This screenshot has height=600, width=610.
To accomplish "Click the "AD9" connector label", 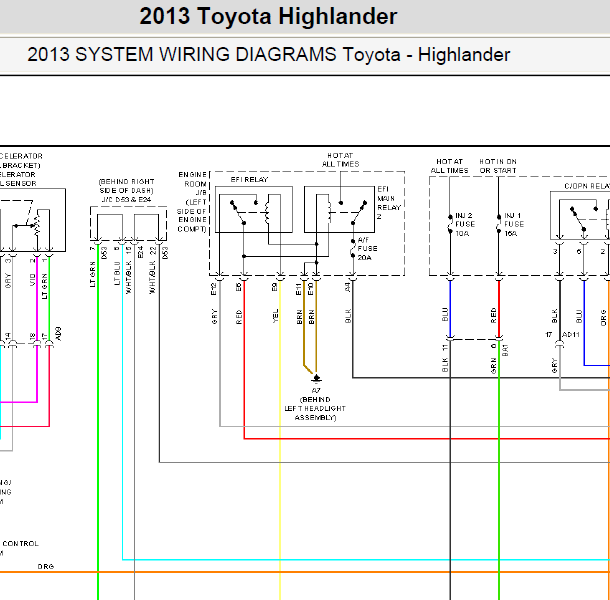I will pos(58,334).
